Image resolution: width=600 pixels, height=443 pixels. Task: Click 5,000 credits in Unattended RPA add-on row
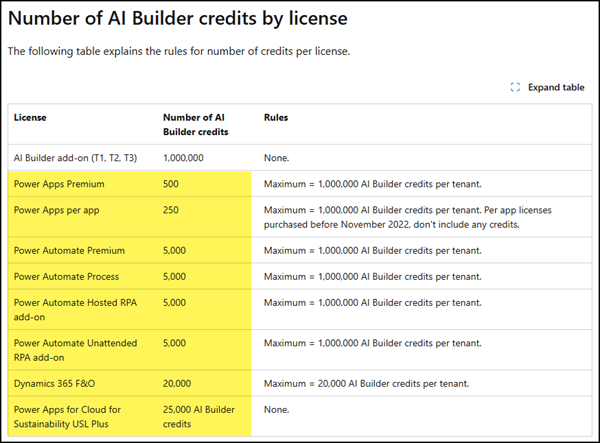click(174, 343)
